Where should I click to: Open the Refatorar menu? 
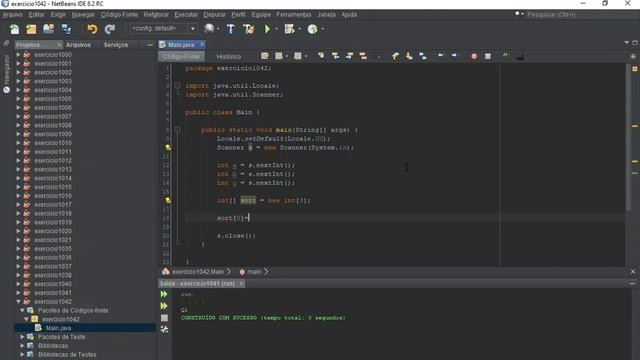(156, 15)
